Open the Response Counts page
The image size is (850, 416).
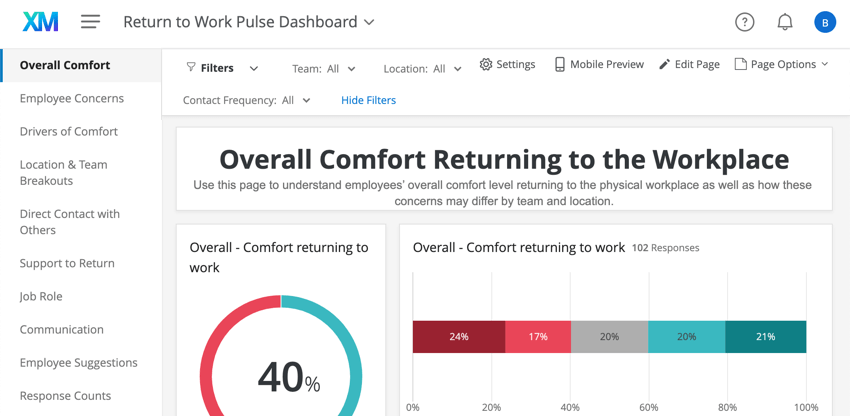66,395
